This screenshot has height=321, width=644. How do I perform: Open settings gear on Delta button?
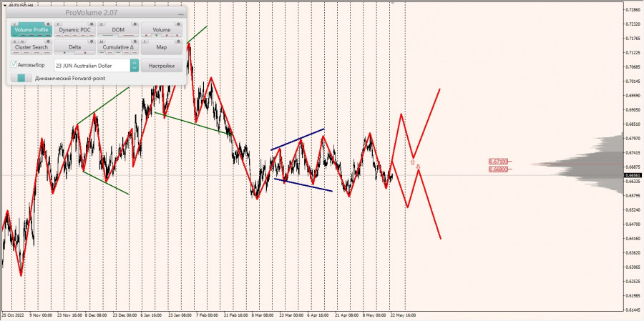(92, 41)
